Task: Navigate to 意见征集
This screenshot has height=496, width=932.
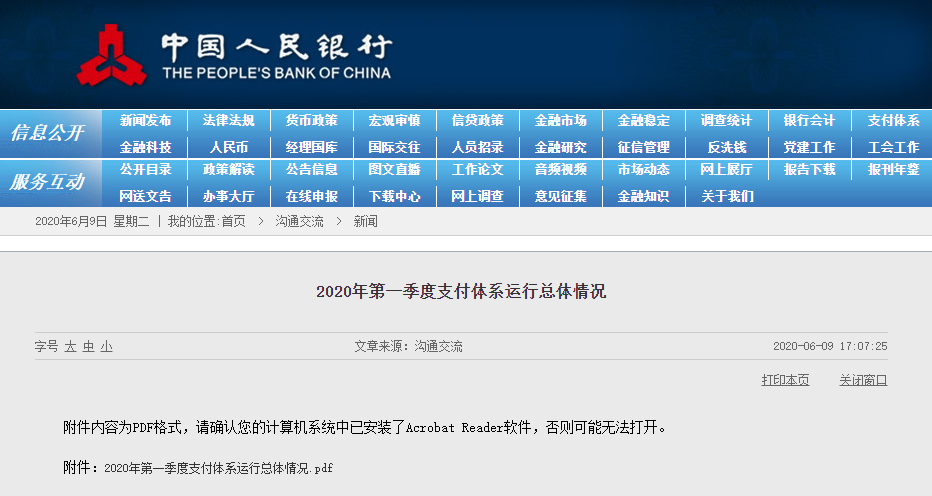Action: point(561,196)
